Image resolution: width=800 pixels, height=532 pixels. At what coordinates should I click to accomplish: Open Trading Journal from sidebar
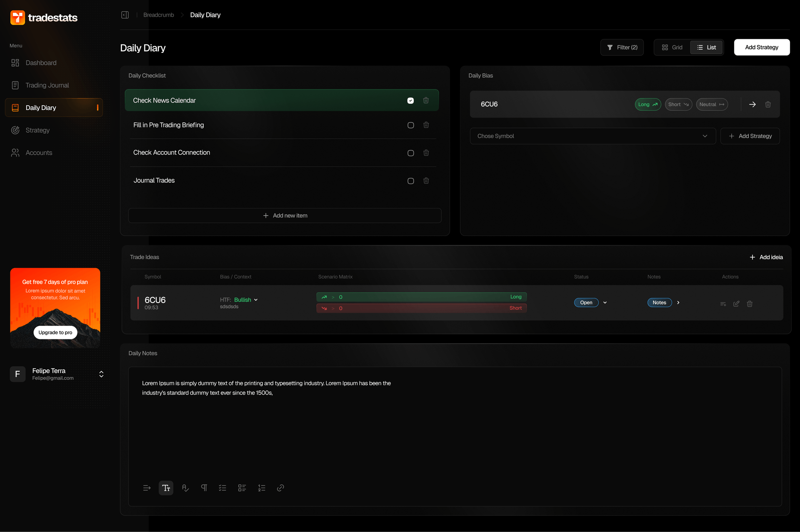(47, 85)
